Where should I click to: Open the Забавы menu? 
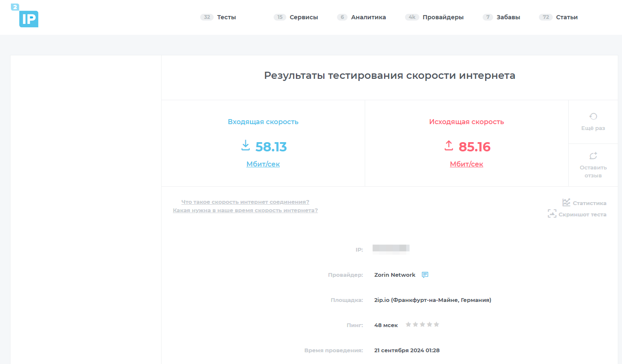point(508,17)
